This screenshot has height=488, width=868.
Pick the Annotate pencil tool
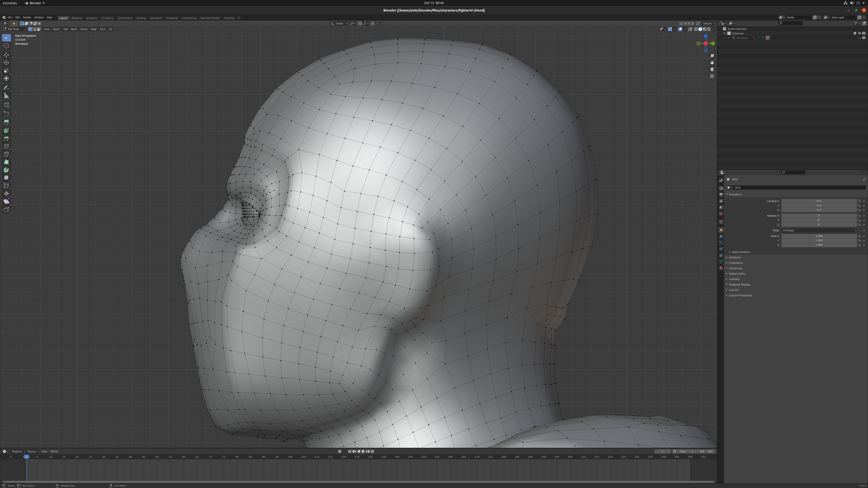pos(6,88)
